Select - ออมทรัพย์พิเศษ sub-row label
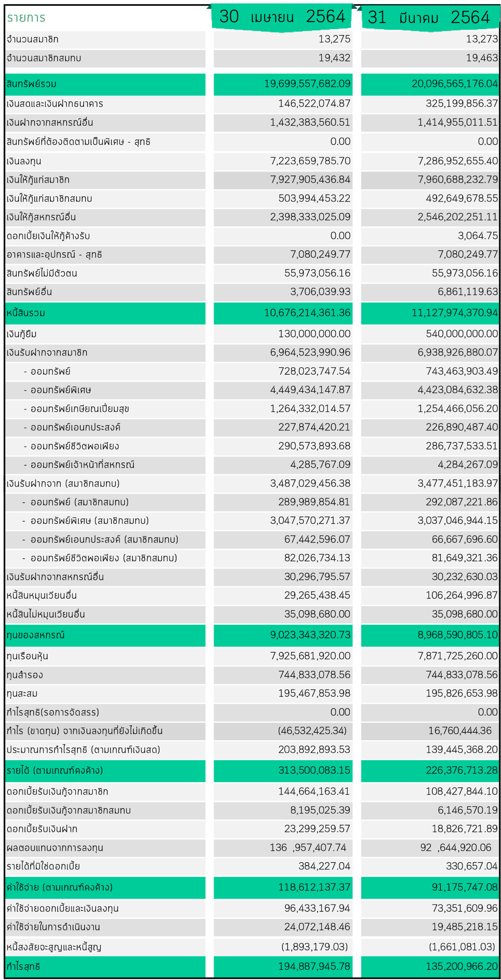The height and width of the screenshot is (980, 501). [x=58, y=390]
